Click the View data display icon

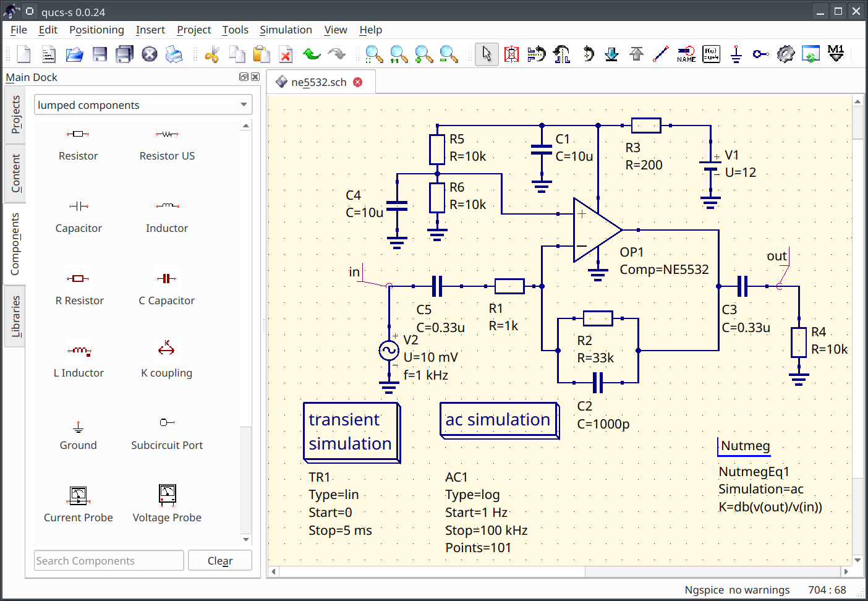pyautogui.click(x=811, y=54)
